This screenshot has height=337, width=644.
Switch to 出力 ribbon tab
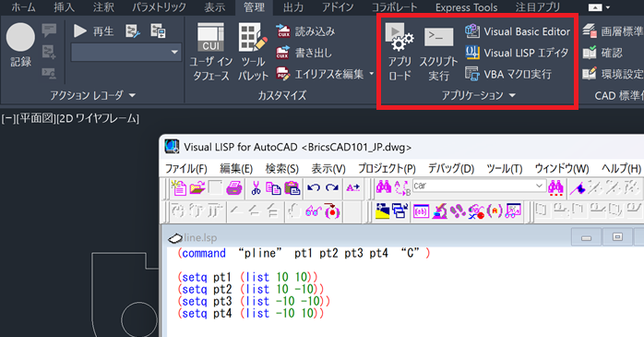293,7
